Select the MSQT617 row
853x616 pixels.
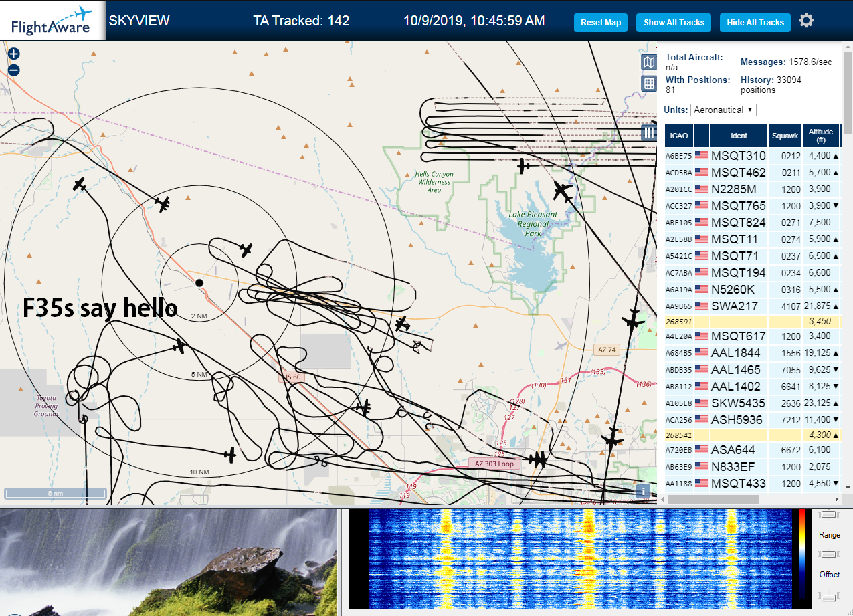click(x=752, y=336)
